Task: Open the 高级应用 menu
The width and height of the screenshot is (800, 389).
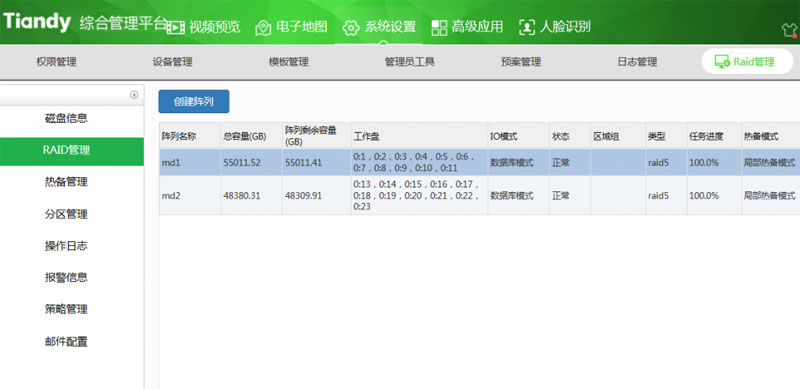Action: (478, 27)
